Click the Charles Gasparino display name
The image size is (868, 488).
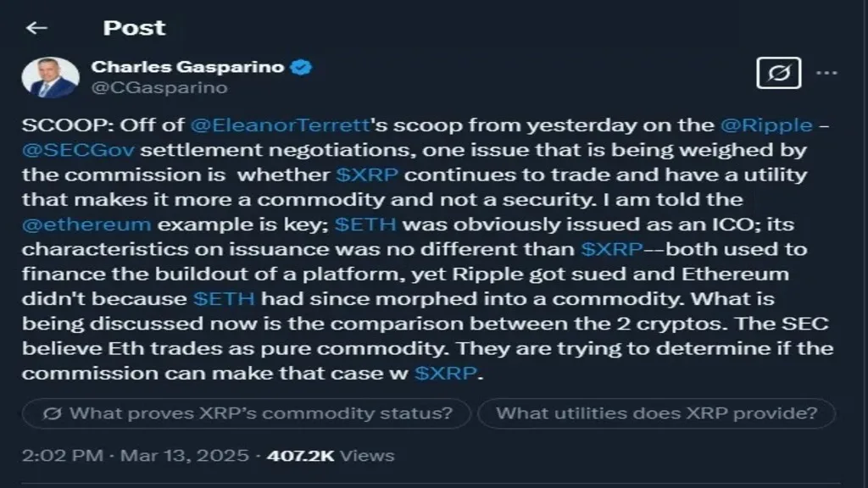click(x=187, y=67)
